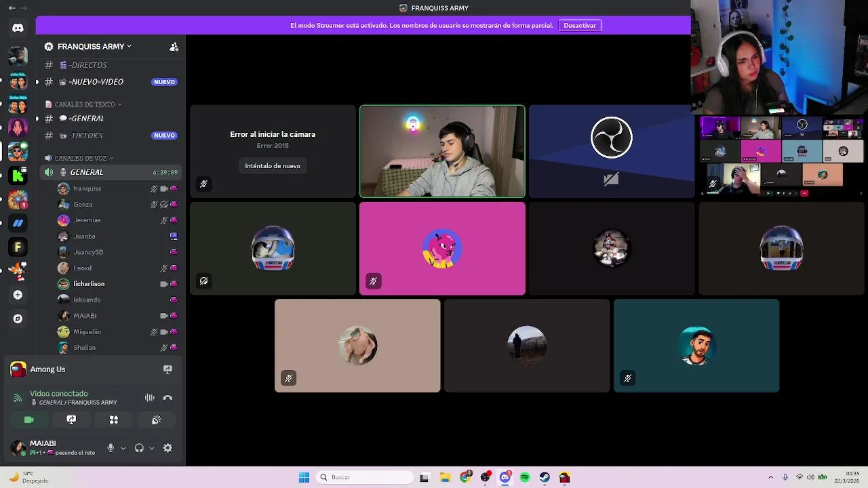Click the taskbar Buscar search field
This screenshot has width=868, height=488.
[366, 477]
